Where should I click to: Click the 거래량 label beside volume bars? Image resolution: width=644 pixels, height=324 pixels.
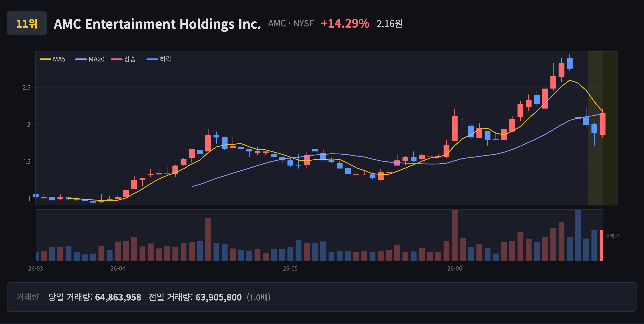(612, 236)
